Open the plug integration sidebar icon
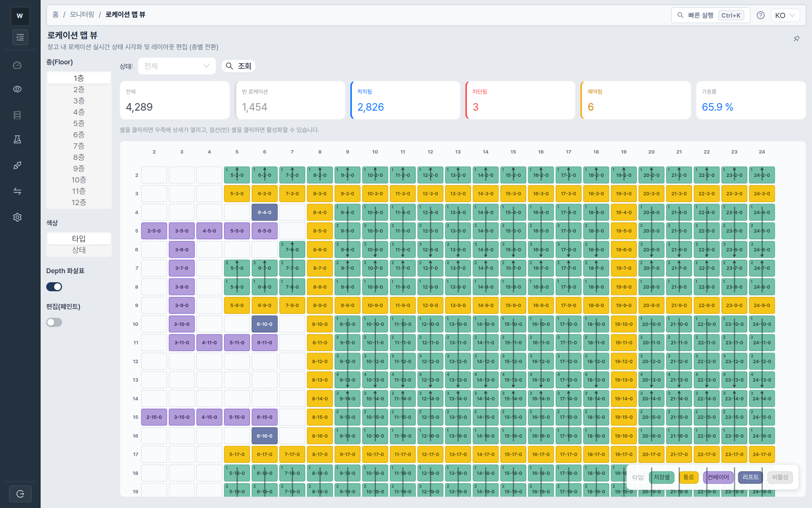Viewport: 812px width, 508px height. (17, 165)
